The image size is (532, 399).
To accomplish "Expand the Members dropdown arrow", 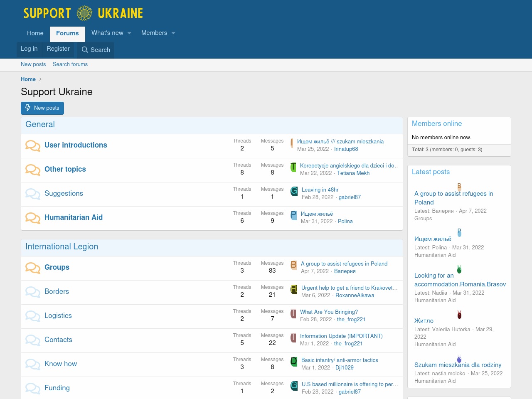I will pyautogui.click(x=173, y=33).
